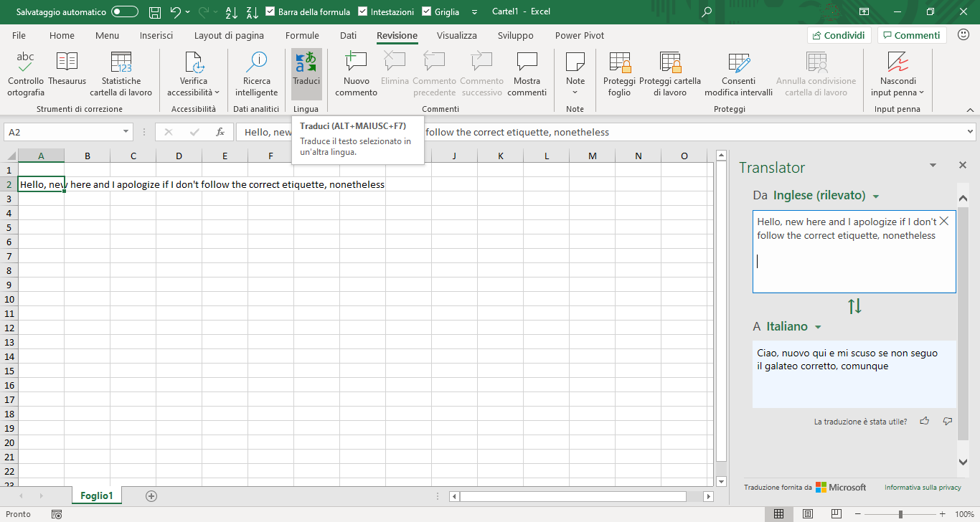Click Mostra commenti
This screenshot has width=980, height=522.
click(x=527, y=74)
